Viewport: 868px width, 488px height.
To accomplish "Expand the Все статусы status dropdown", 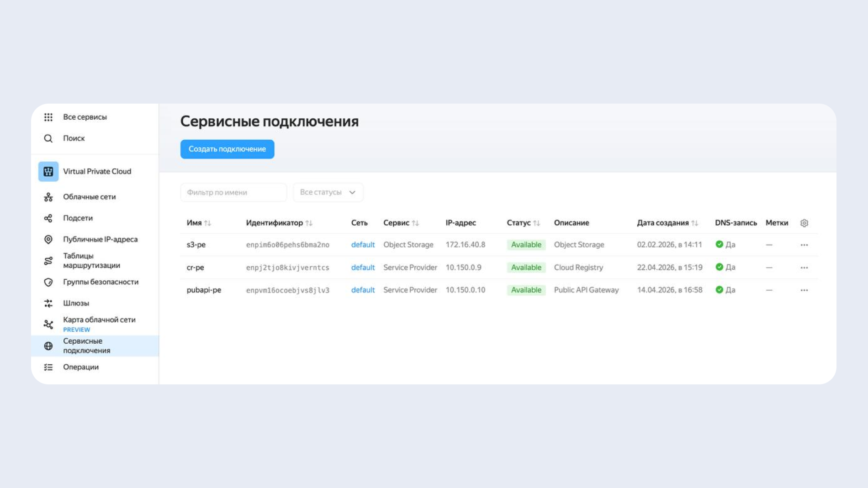I will pyautogui.click(x=328, y=193).
